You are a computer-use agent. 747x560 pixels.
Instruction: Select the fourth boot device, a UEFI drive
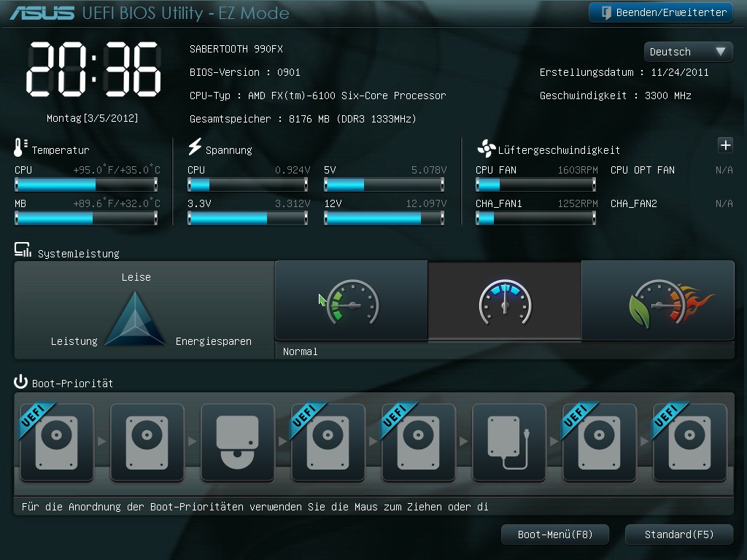tap(328, 442)
